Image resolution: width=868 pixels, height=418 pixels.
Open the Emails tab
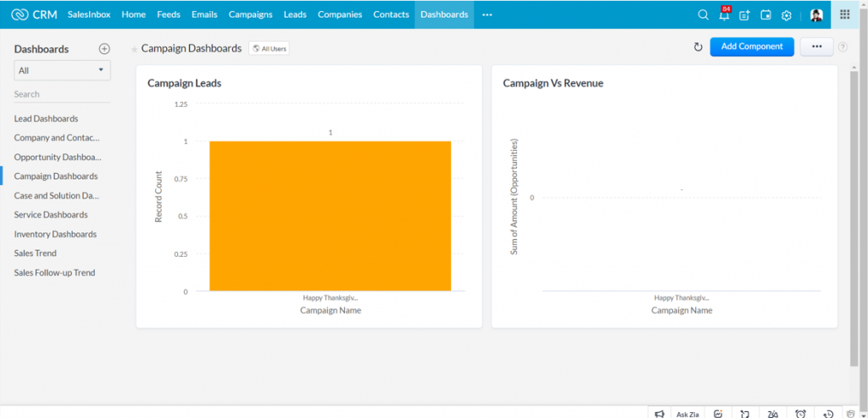click(204, 15)
